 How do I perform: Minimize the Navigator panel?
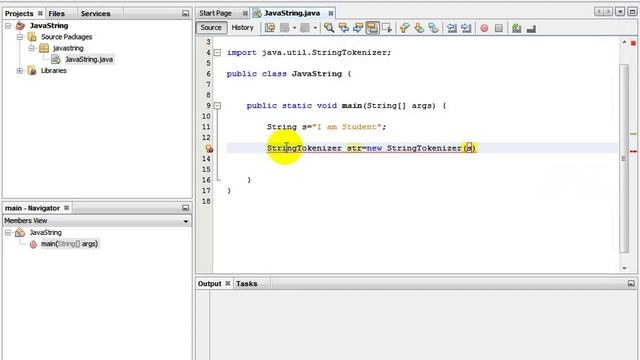click(x=185, y=208)
